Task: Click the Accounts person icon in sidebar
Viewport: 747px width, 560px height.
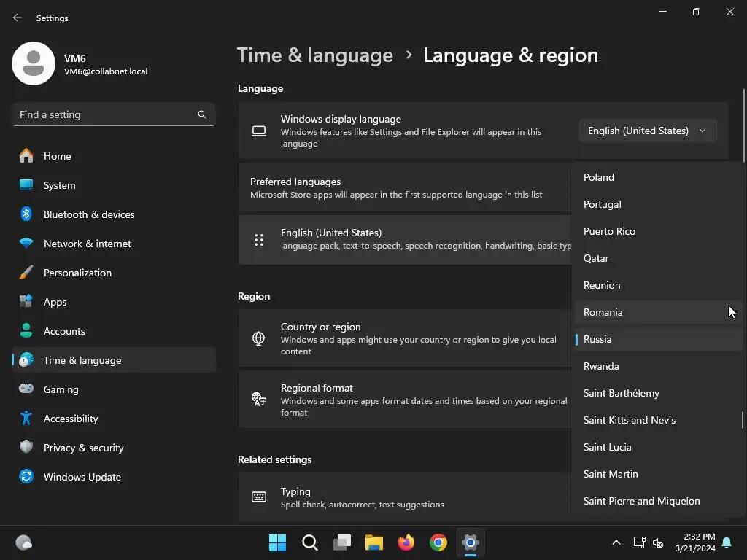Action: tap(26, 330)
